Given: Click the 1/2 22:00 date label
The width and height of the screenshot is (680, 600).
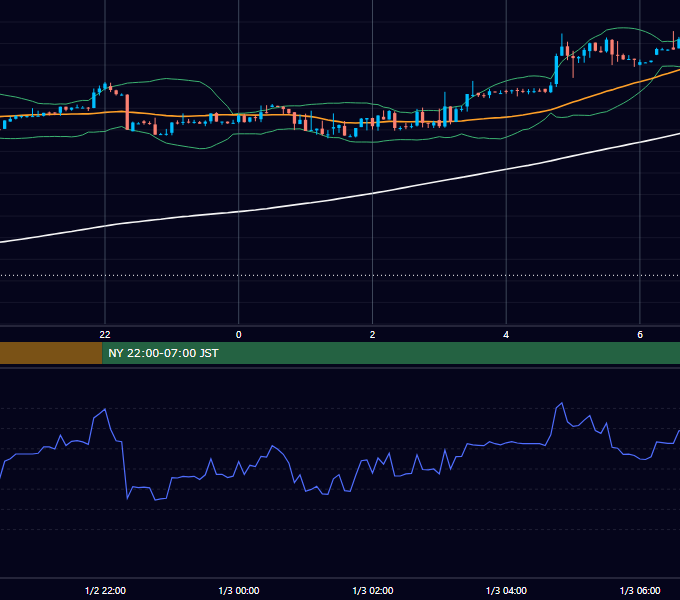Looking at the screenshot, I should (105, 590).
